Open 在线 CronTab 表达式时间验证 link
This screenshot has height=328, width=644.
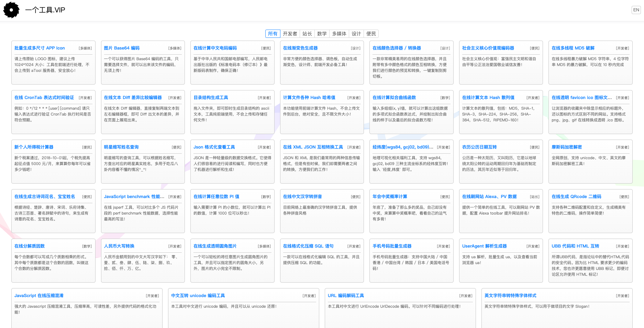pos(44,98)
